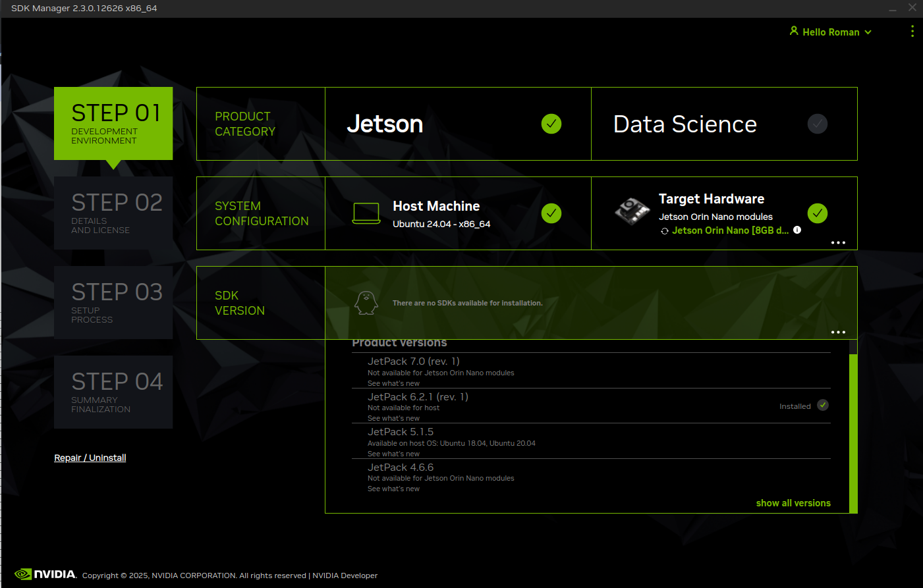923x588 pixels.
Task: Open Target Hardware more options ellipsis
Action: click(x=838, y=243)
